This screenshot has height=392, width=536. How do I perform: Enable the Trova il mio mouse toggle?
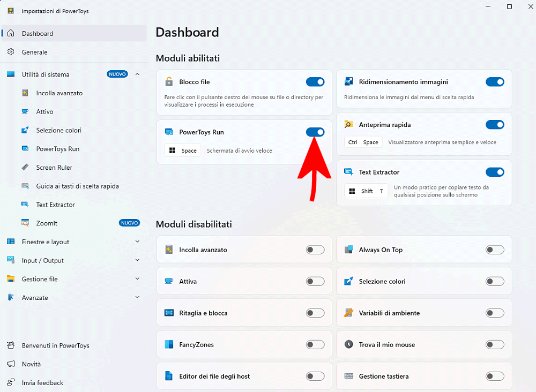(x=495, y=344)
